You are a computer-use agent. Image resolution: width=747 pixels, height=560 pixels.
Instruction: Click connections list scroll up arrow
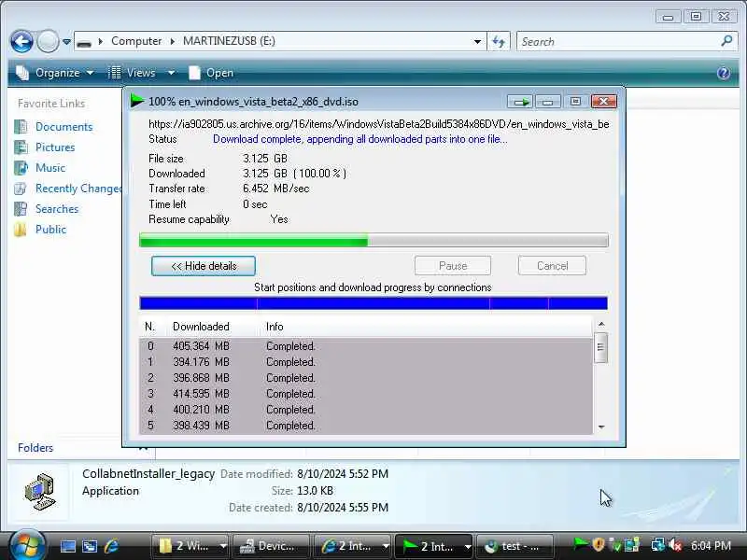pyautogui.click(x=601, y=324)
